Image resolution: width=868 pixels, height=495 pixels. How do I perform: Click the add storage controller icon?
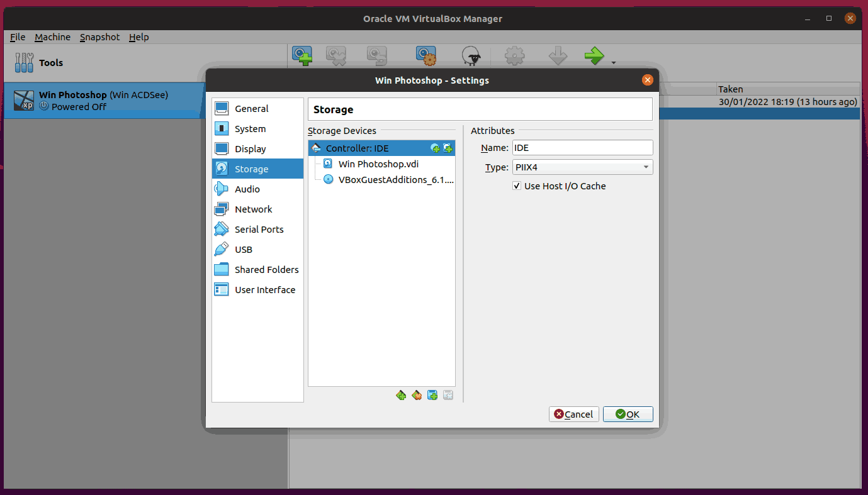(401, 396)
